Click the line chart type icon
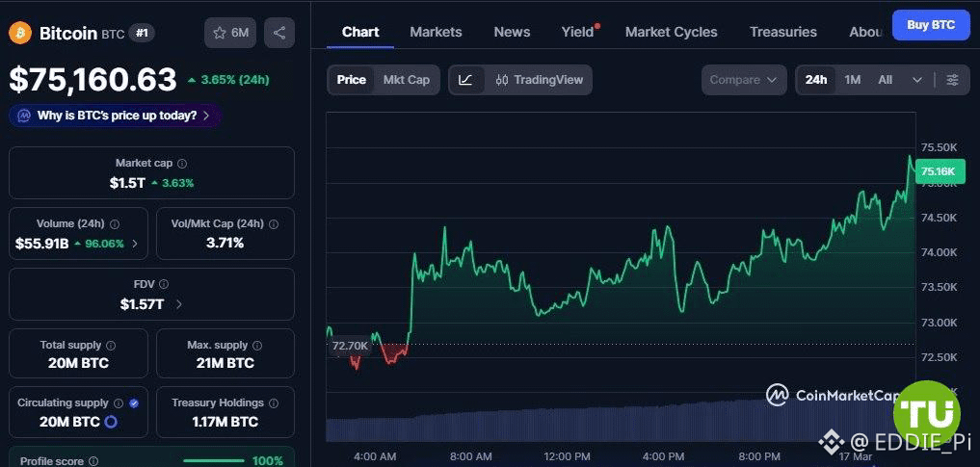This screenshot has width=980, height=467. (x=465, y=80)
